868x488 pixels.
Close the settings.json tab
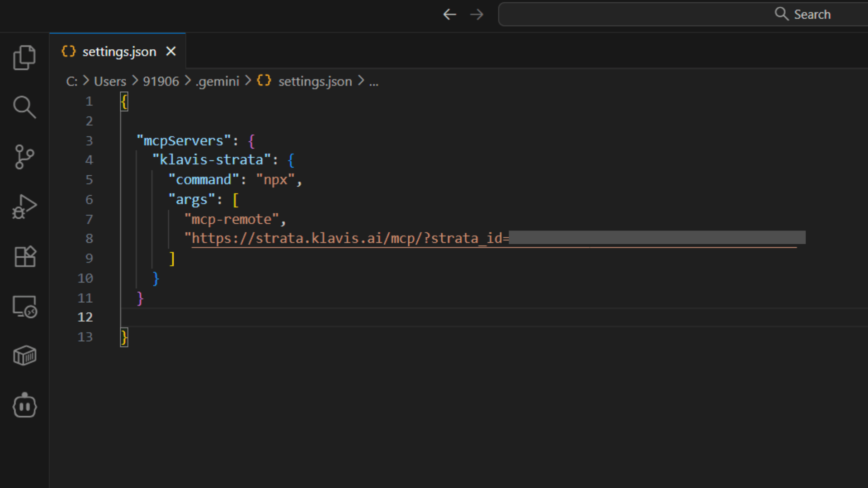[x=170, y=52]
